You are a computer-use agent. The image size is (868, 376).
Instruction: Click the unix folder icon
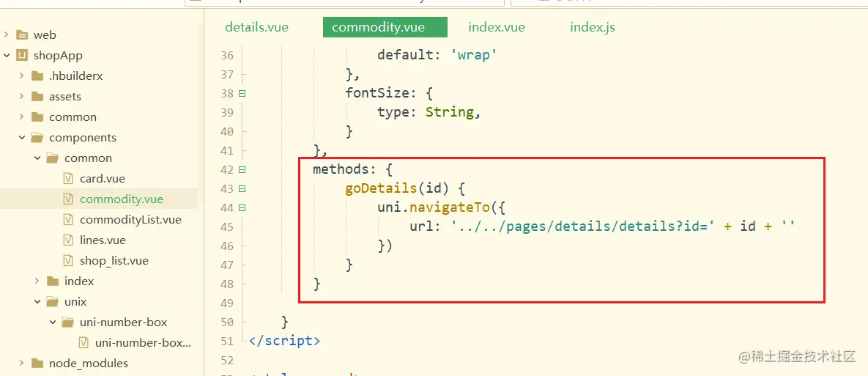[x=53, y=302]
